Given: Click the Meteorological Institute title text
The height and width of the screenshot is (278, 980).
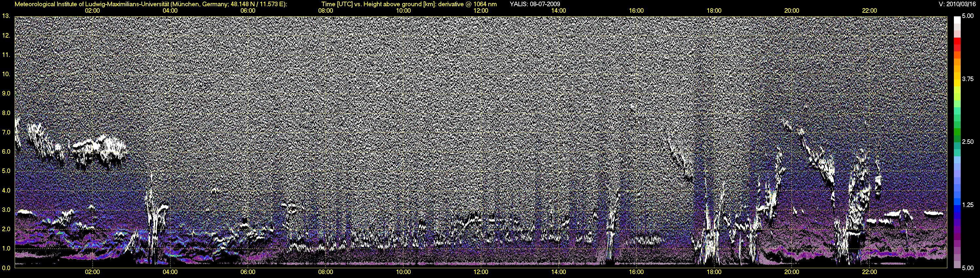Looking at the screenshot, I should point(151,4).
